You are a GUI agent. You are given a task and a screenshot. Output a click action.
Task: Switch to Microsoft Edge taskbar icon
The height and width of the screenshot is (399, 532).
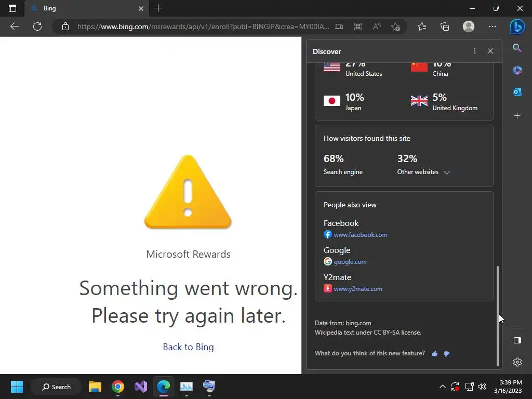(164, 387)
